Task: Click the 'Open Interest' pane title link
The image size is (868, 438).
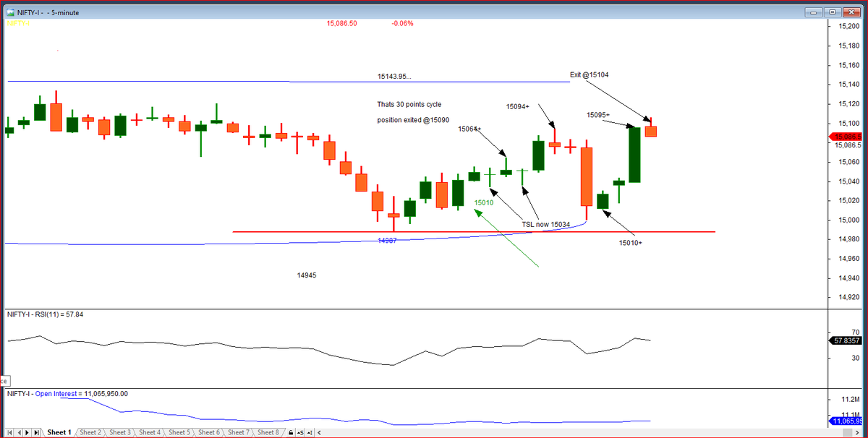Action: [57, 394]
